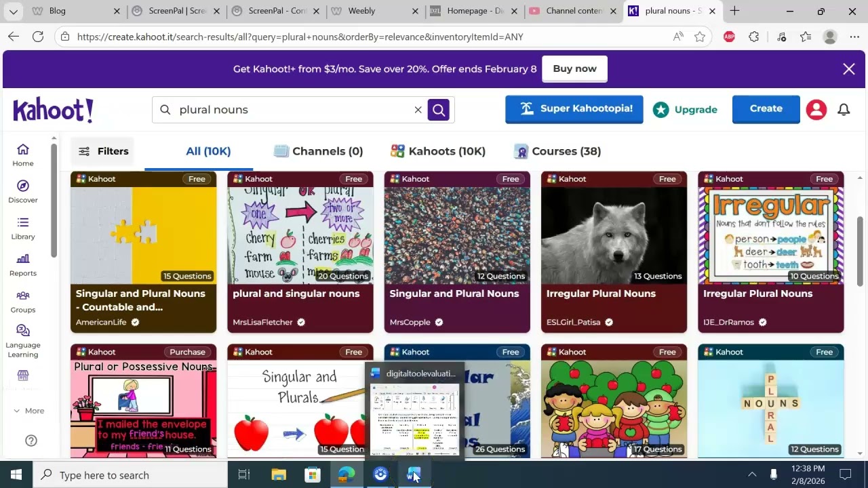The height and width of the screenshot is (488, 868).
Task: Go back to the previous page
Action: [x=14, y=37]
